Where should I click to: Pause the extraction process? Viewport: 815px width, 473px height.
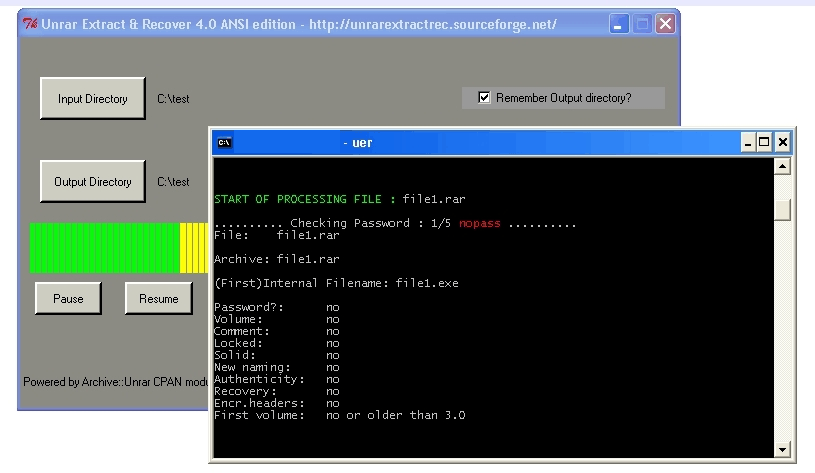[68, 298]
